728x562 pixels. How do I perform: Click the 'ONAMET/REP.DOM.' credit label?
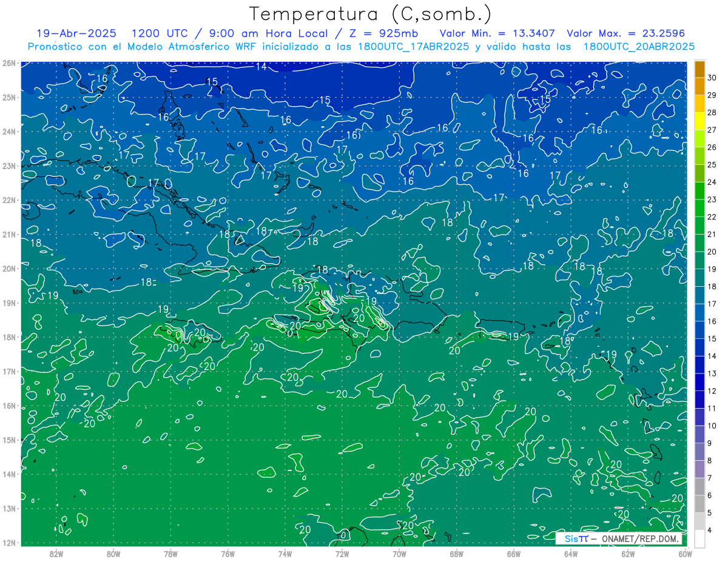pyautogui.click(x=639, y=538)
